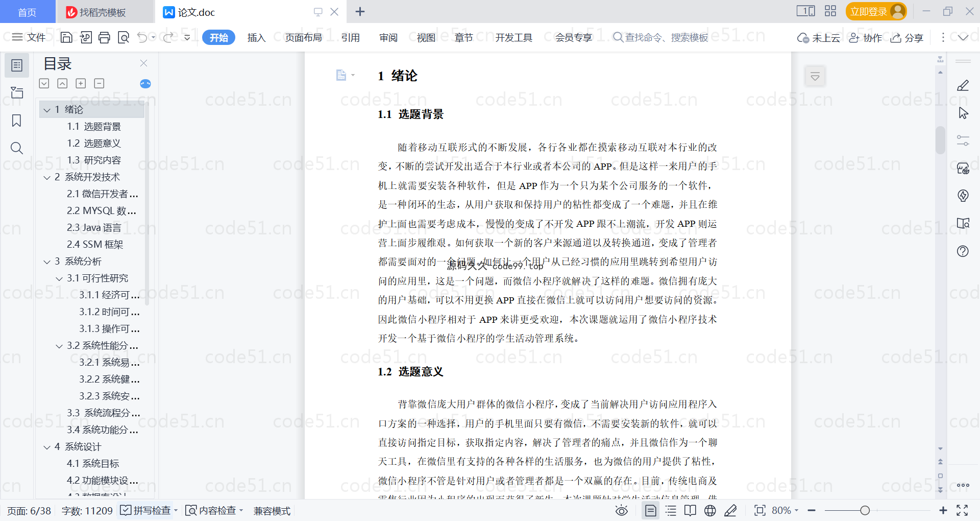Click the fit page width icon in status bar
The image size is (980, 521).
[x=760, y=510]
